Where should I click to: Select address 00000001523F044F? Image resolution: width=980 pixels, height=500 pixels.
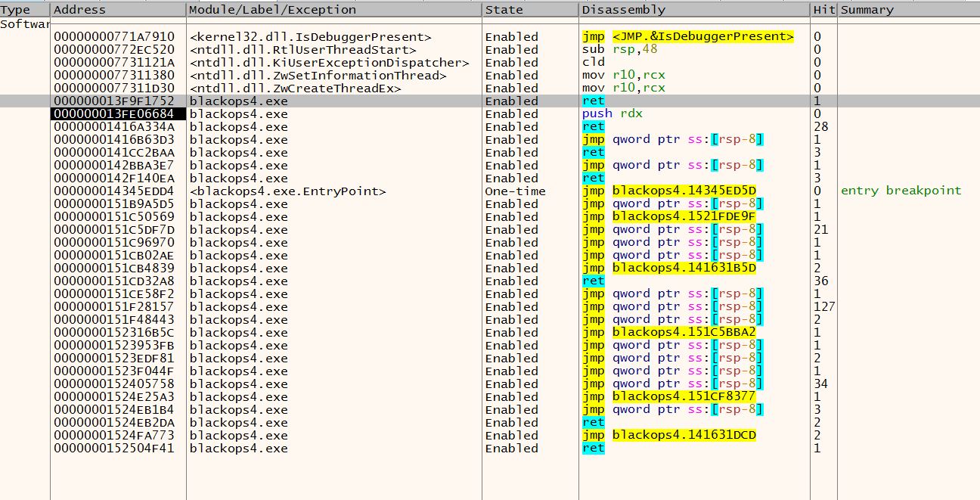point(114,371)
